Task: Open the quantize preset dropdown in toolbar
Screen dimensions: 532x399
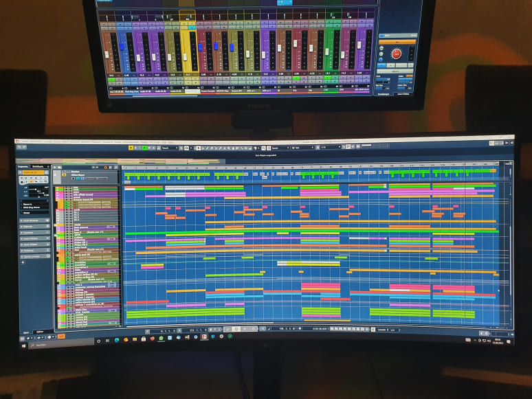Action: point(331,148)
